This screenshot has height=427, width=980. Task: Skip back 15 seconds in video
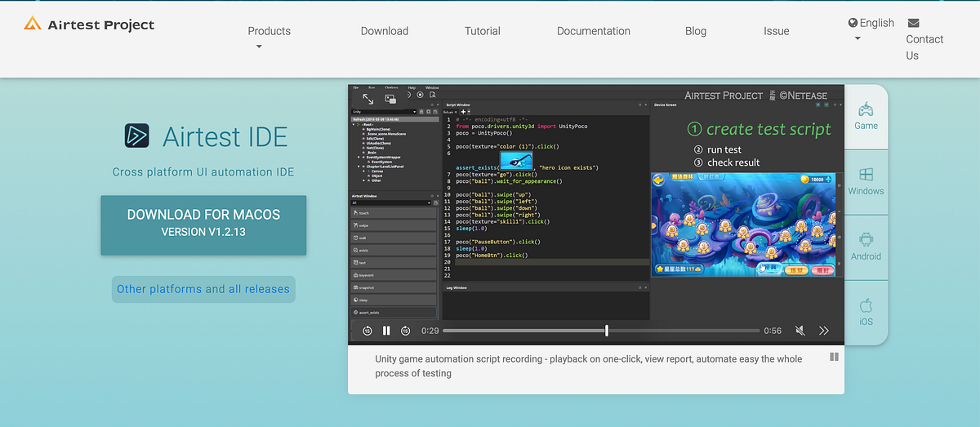[367, 331]
